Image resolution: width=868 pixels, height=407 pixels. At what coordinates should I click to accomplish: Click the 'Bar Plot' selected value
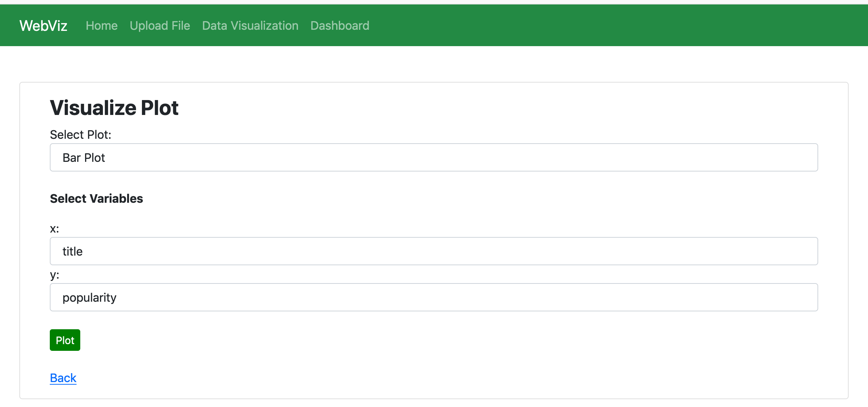point(84,158)
